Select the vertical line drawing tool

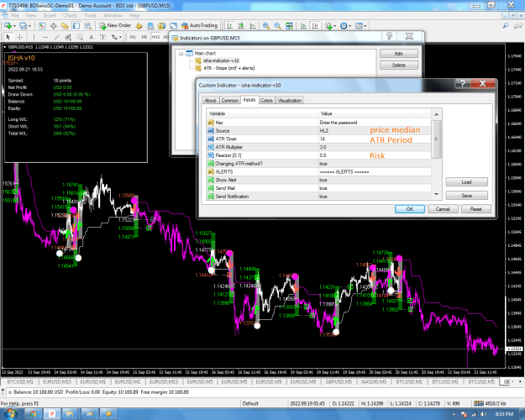pyautogui.click(x=34, y=37)
